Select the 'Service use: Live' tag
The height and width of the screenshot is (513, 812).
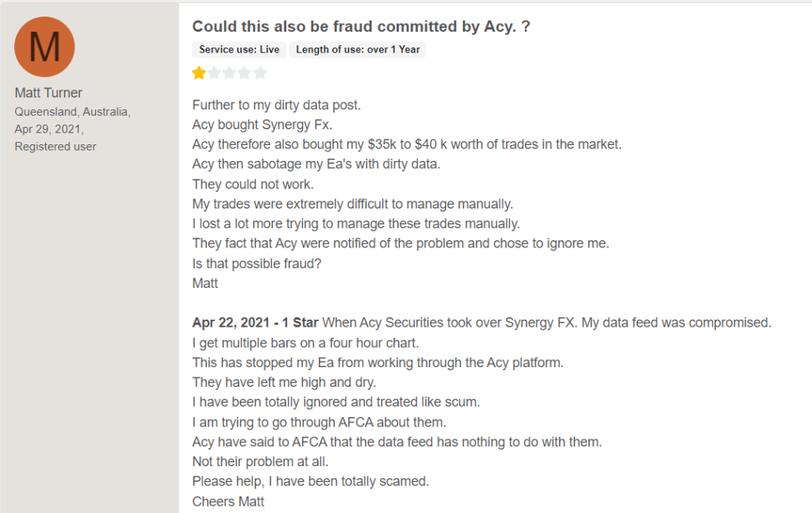239,50
